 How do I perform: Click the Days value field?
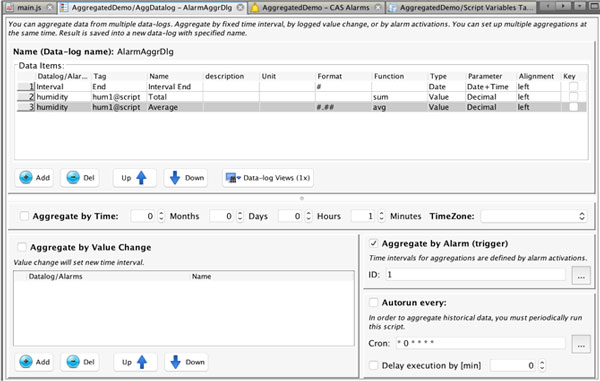tap(223, 216)
